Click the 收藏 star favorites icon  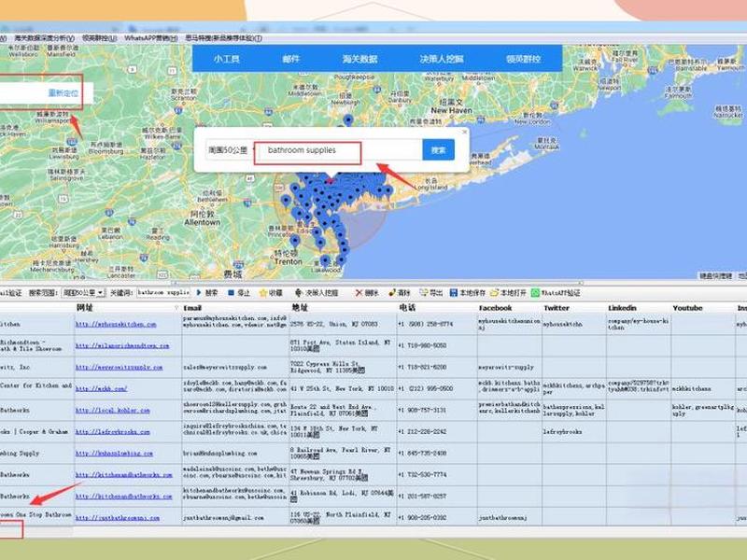262,293
